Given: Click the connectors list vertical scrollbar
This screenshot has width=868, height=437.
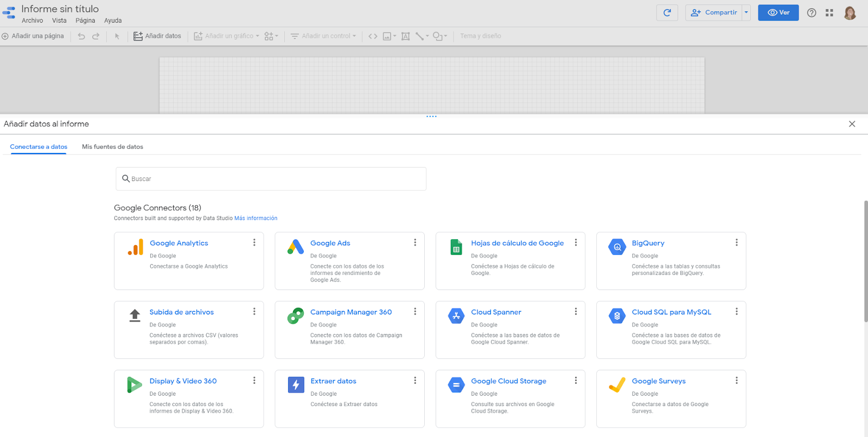Looking at the screenshot, I should pos(866,262).
